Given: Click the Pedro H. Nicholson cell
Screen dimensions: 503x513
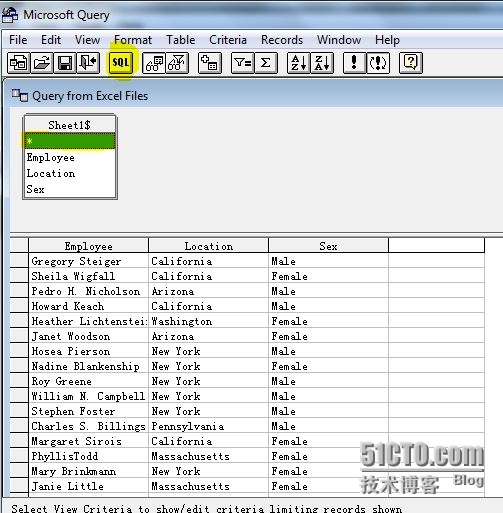Looking at the screenshot, I should (x=89, y=291).
